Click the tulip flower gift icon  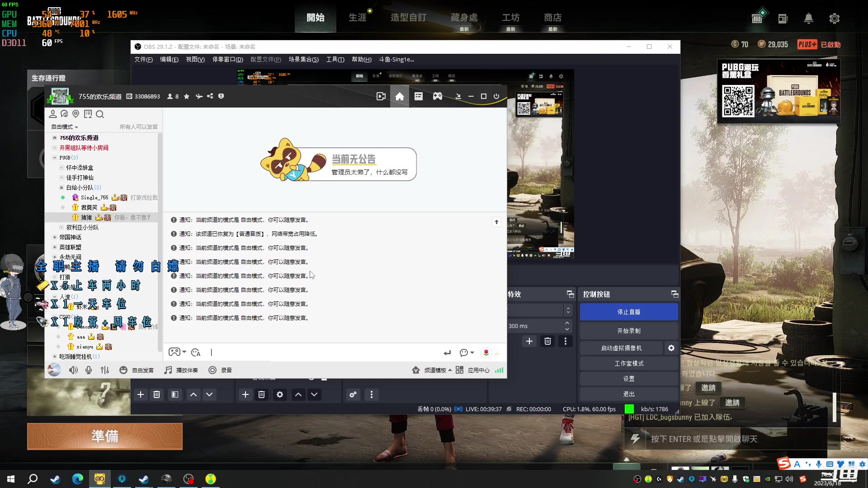486,352
